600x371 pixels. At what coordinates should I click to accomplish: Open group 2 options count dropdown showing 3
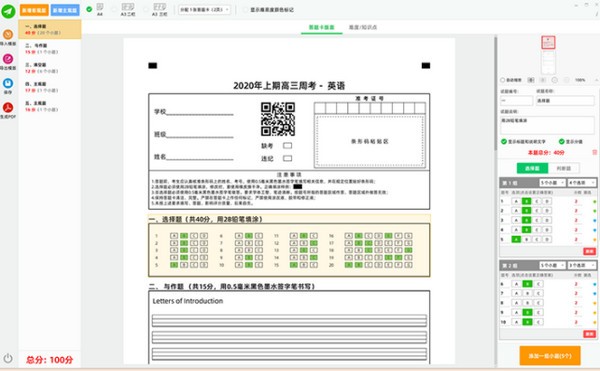(582, 265)
